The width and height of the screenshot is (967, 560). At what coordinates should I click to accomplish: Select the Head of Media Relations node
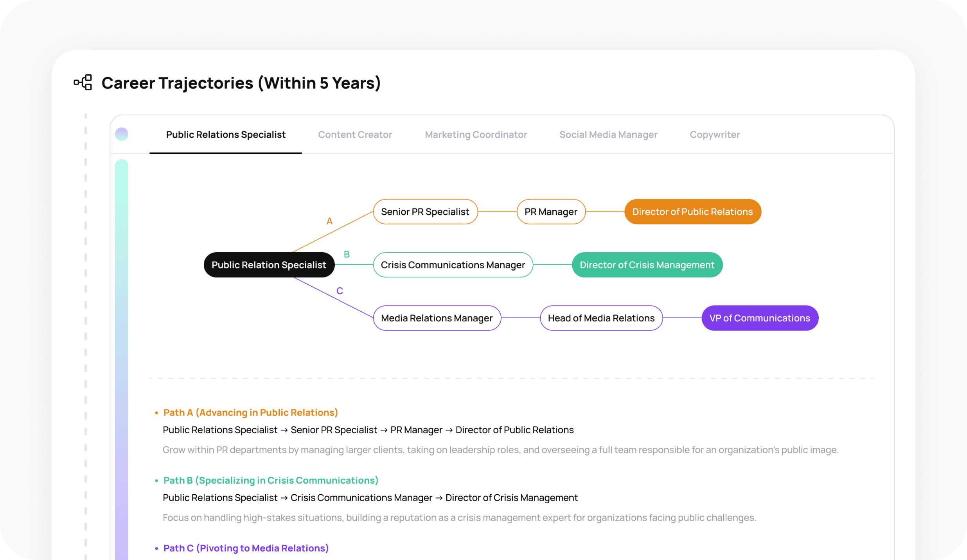click(601, 318)
